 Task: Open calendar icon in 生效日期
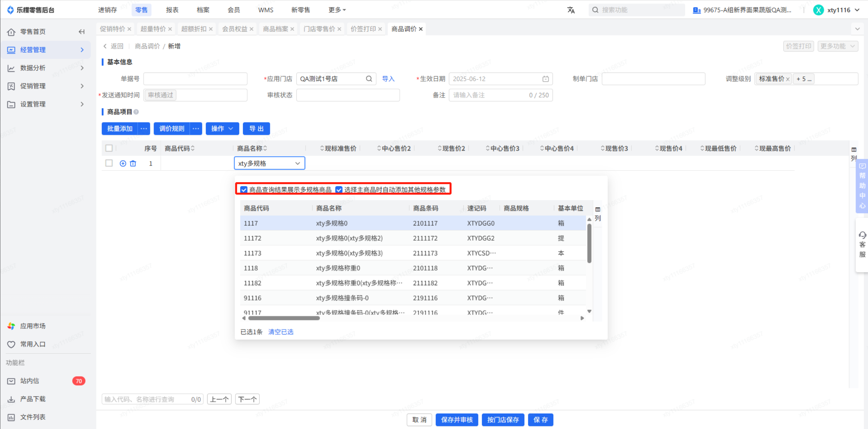click(546, 79)
